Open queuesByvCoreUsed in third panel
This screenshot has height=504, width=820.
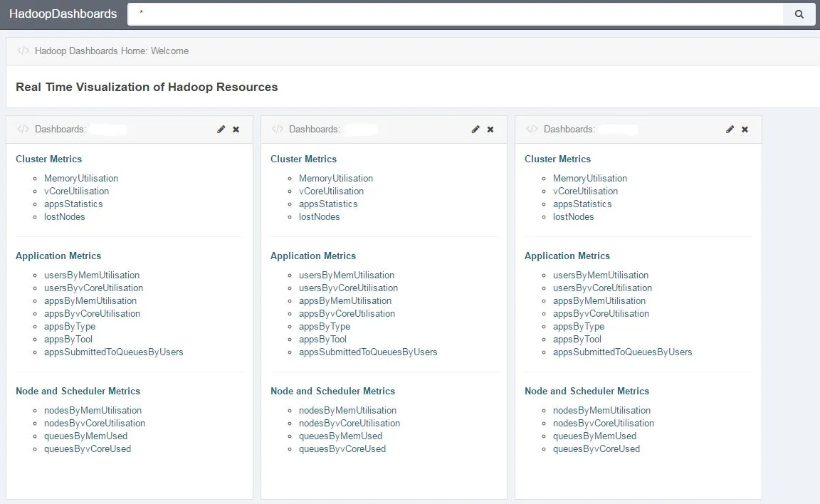[x=596, y=449]
